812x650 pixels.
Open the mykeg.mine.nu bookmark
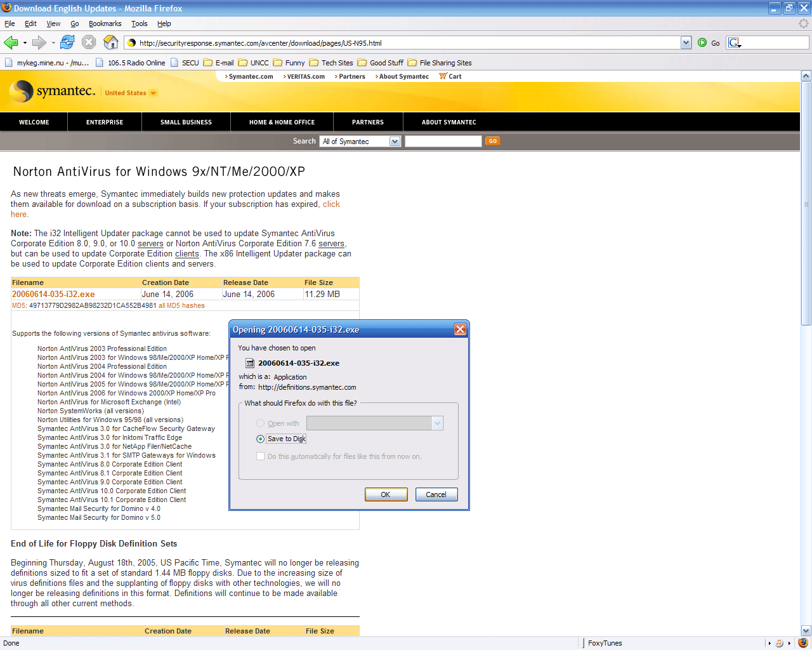pyautogui.click(x=47, y=63)
